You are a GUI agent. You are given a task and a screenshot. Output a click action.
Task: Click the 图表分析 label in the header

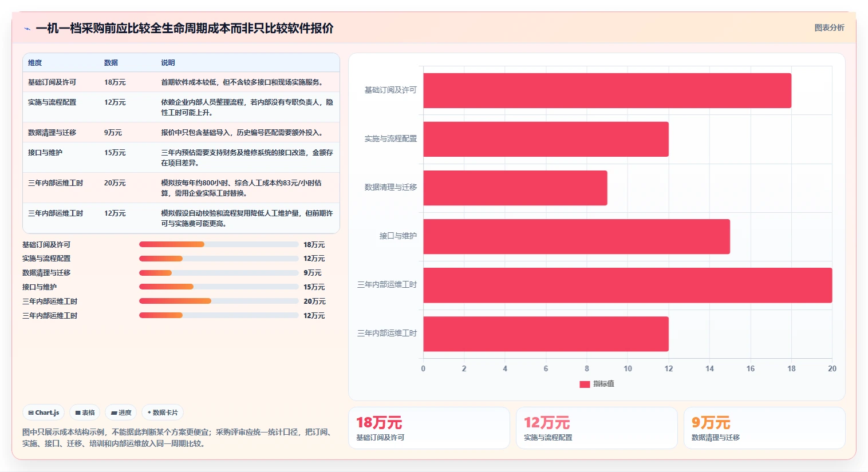(829, 27)
